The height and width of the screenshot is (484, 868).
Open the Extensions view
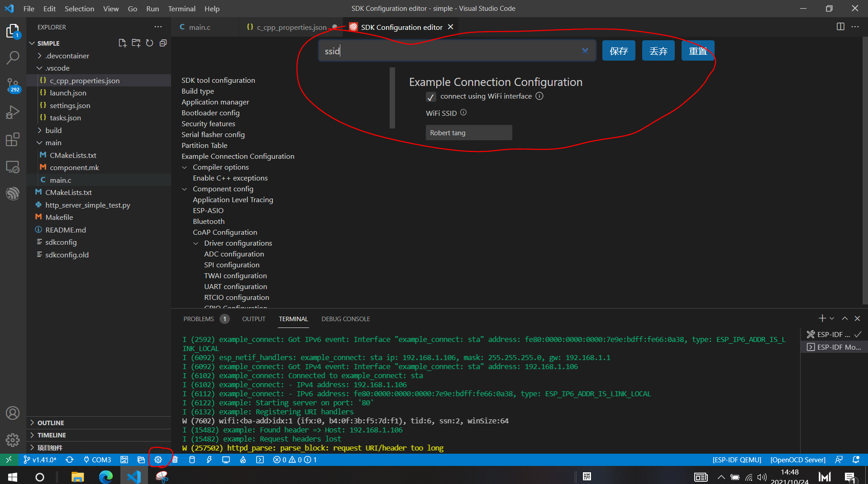[13, 139]
